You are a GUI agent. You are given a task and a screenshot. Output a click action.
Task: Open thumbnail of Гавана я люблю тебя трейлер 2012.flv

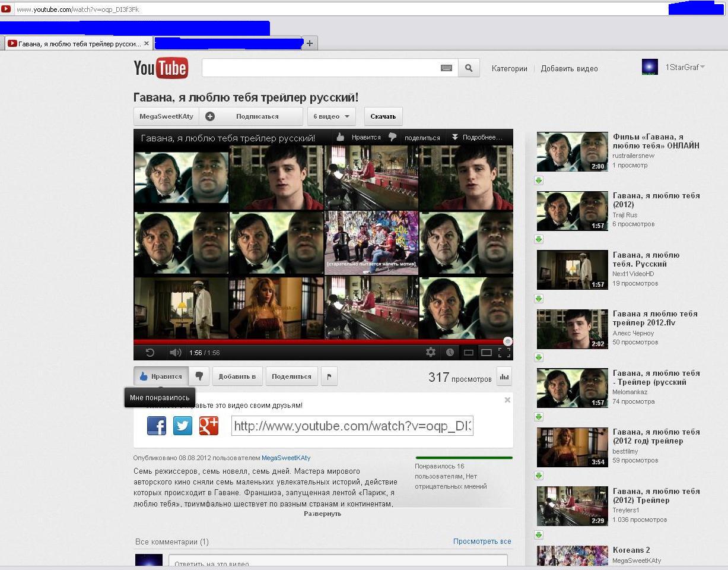click(x=573, y=329)
